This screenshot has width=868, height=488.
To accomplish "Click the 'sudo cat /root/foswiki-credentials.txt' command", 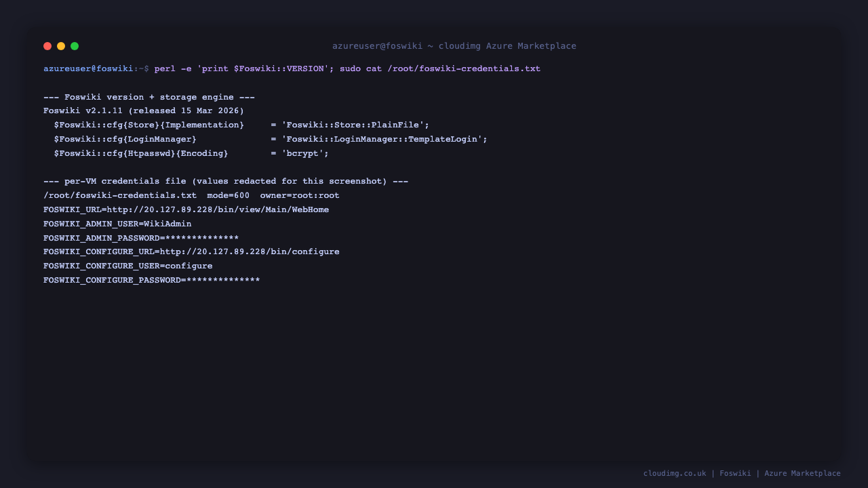I will coord(440,68).
